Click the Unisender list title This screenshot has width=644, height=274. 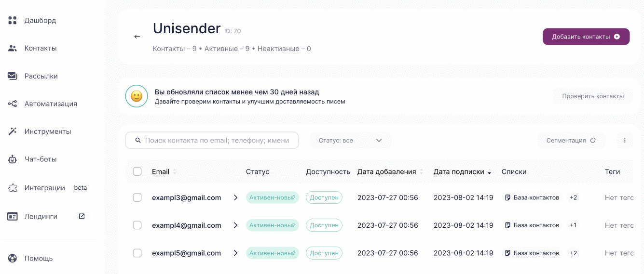tap(187, 28)
